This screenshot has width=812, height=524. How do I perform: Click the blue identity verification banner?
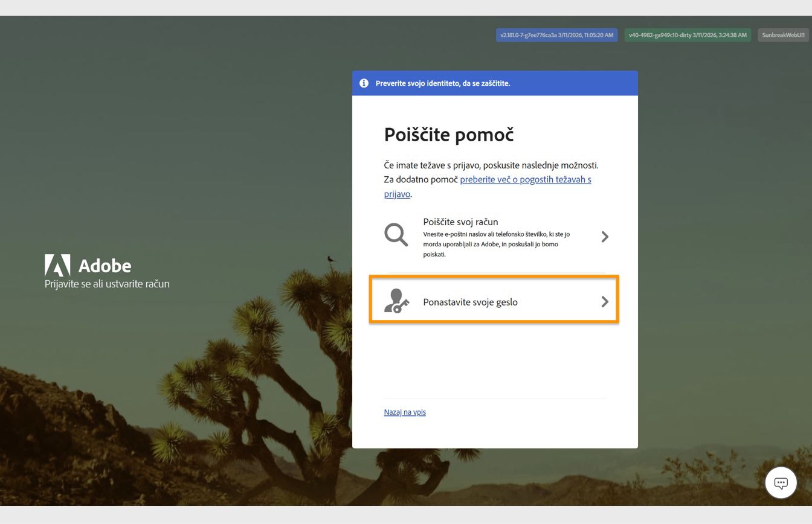coord(495,83)
